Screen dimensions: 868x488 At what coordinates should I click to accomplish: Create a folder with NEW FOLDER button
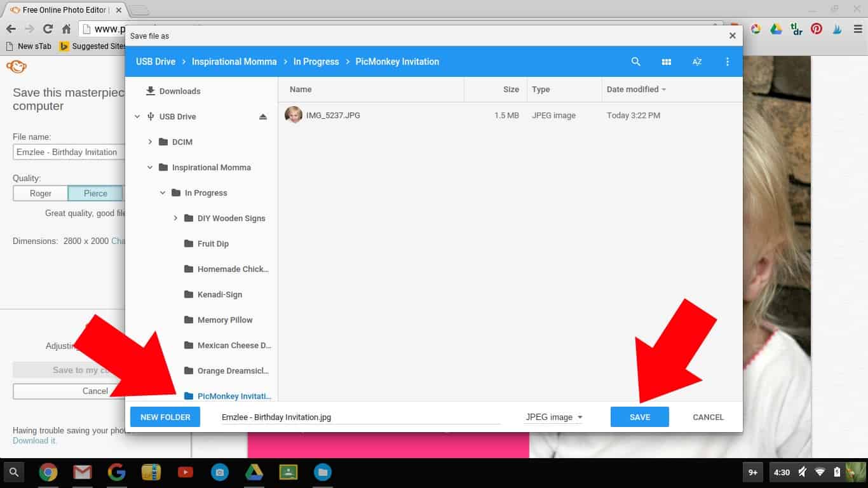[x=165, y=417]
